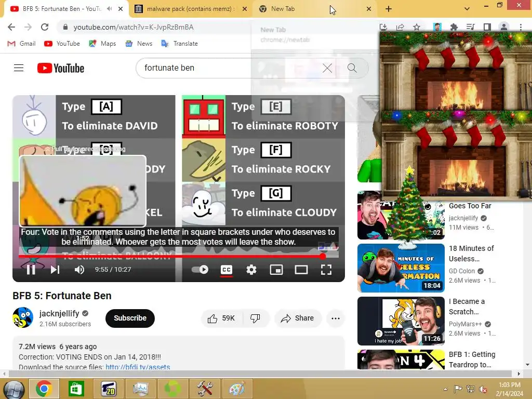Mute tab via speaker icon on tab
The width and height of the screenshot is (532, 399).
point(109,9)
